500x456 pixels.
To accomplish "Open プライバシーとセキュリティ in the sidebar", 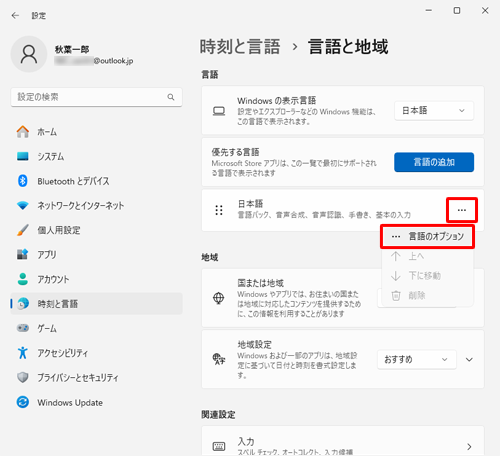I will (x=97, y=378).
